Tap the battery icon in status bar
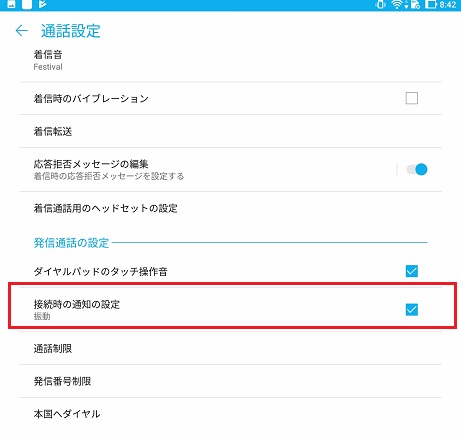This screenshot has height=438, width=461. click(x=431, y=4)
